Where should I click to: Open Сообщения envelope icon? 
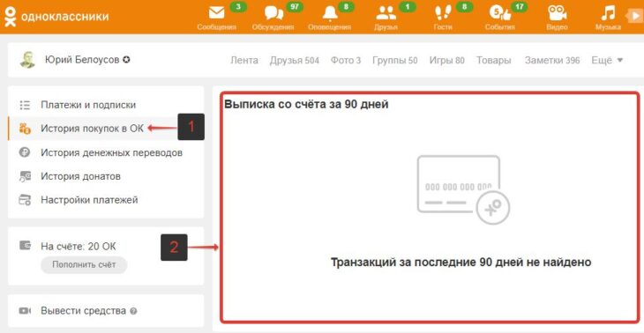[217, 13]
